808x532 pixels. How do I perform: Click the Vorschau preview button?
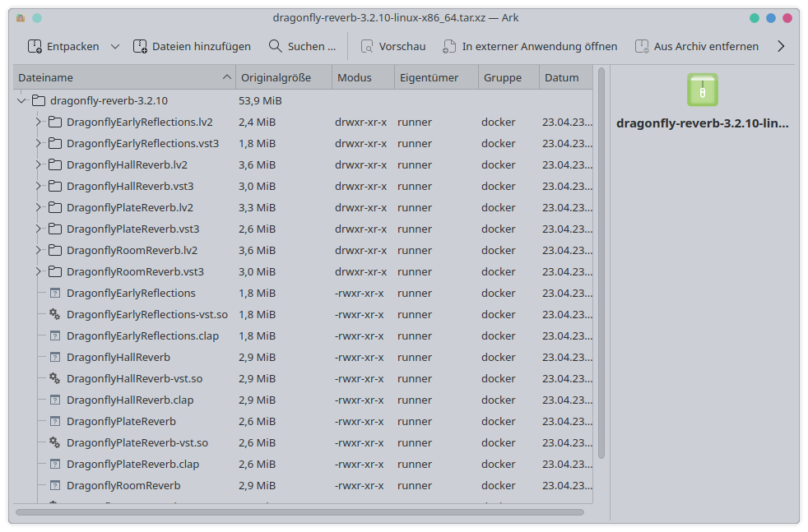tap(393, 46)
